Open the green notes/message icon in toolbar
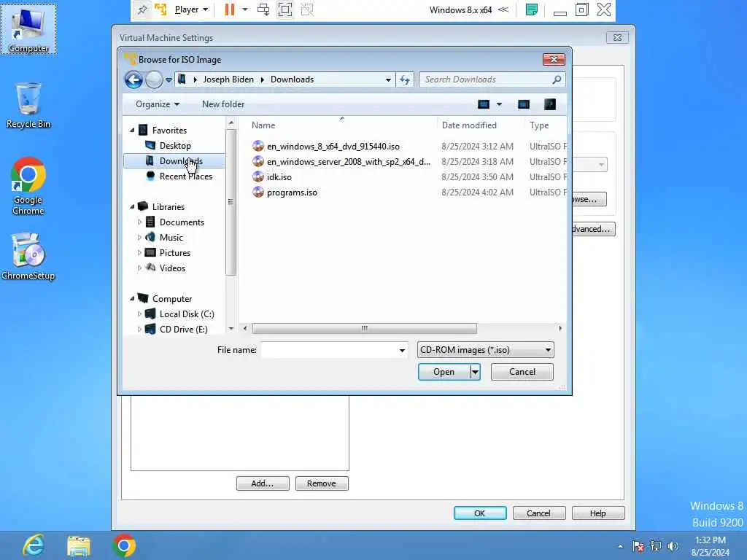Screen dimensions: 747x560 pos(531,9)
